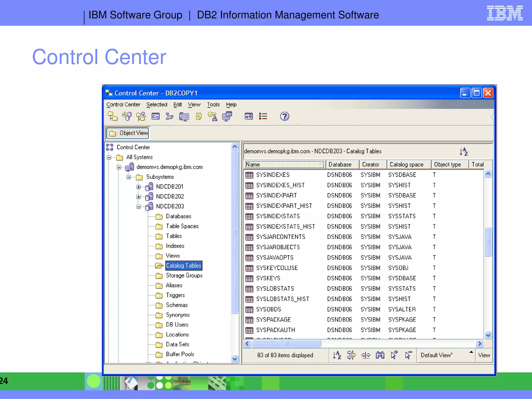The image size is (532, 399).
Task: Click the contents list scroll right arrow
Action: pos(480,344)
